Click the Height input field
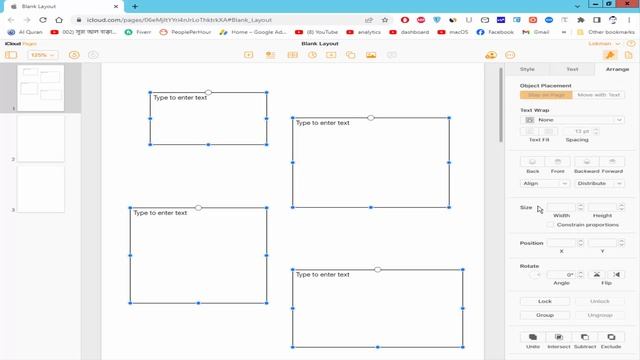Viewport: 640px width, 360px height. click(602, 207)
